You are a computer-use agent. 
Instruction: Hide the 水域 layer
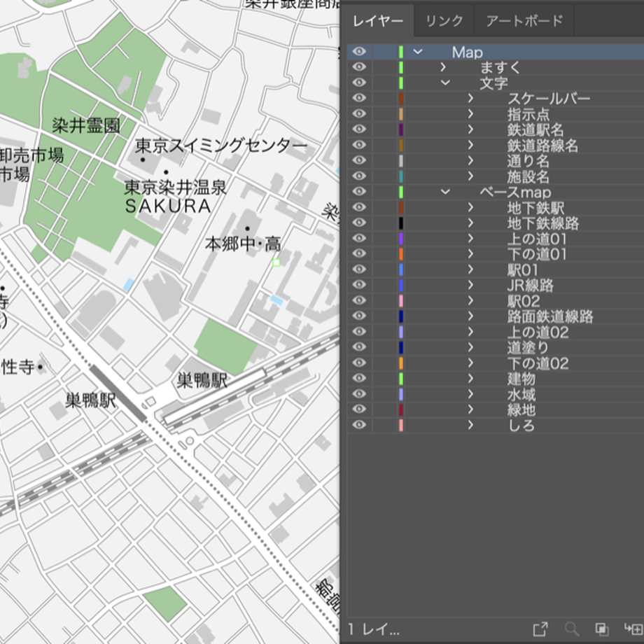click(x=359, y=394)
